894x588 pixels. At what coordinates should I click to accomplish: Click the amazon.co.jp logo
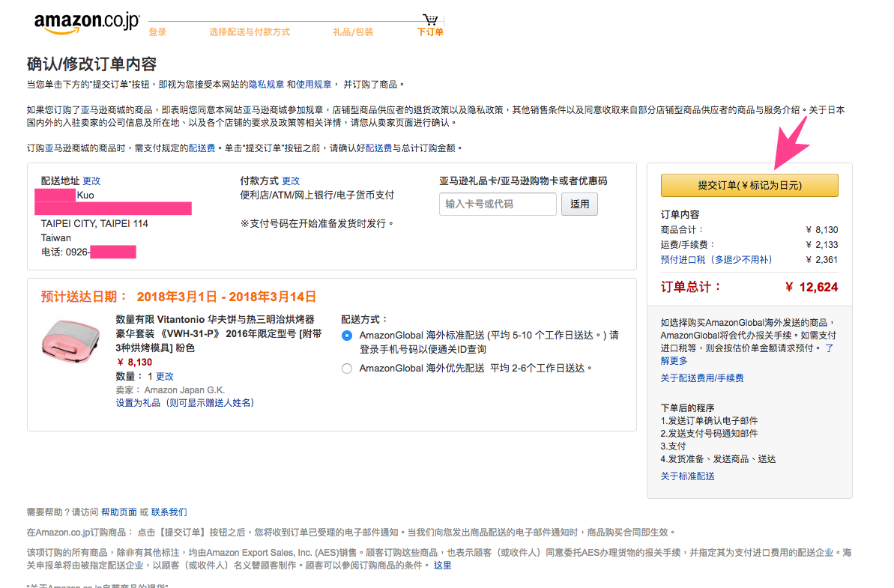click(x=87, y=22)
